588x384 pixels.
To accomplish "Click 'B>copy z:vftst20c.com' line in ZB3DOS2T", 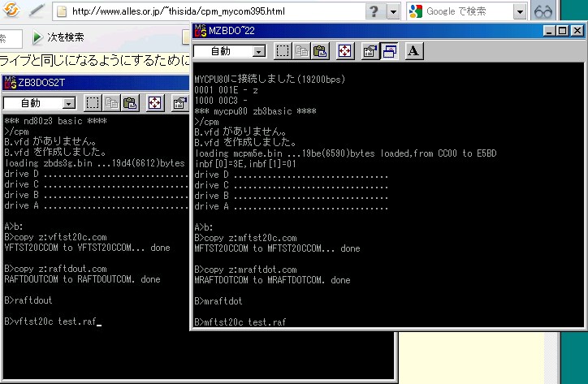I will tap(55, 237).
